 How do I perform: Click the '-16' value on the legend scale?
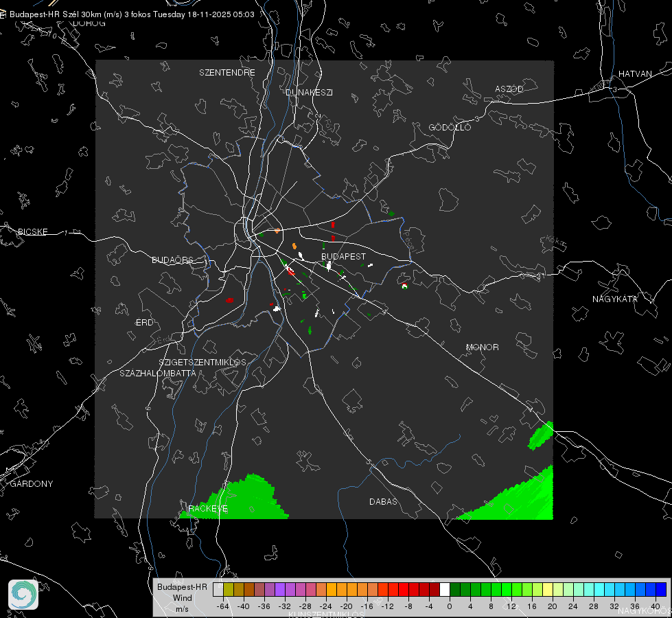[367, 606]
